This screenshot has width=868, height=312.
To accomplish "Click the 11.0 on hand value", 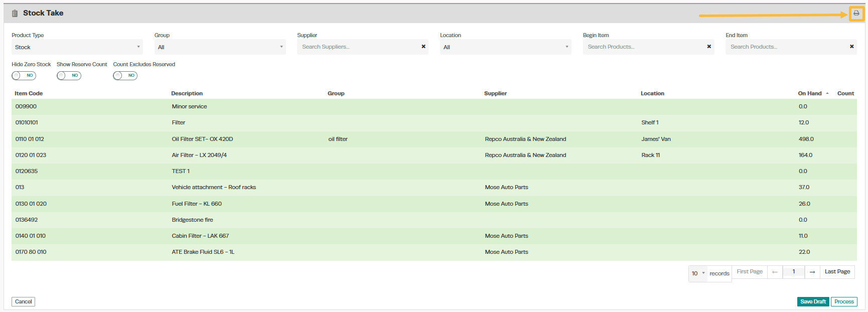I will [x=803, y=236].
